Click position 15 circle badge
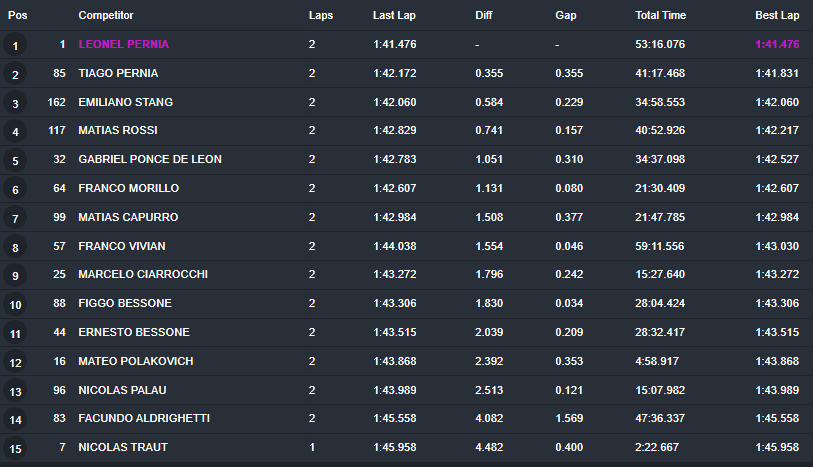The height and width of the screenshot is (467, 813). [15, 448]
